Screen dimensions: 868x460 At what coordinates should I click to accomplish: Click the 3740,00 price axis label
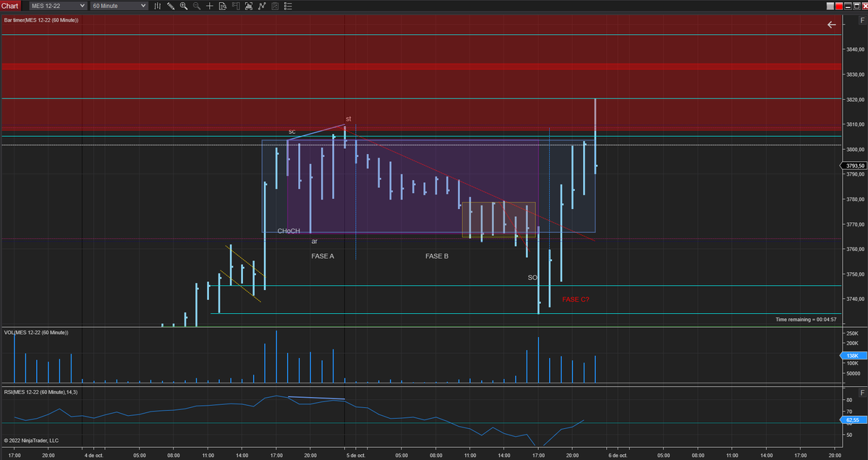(854, 299)
